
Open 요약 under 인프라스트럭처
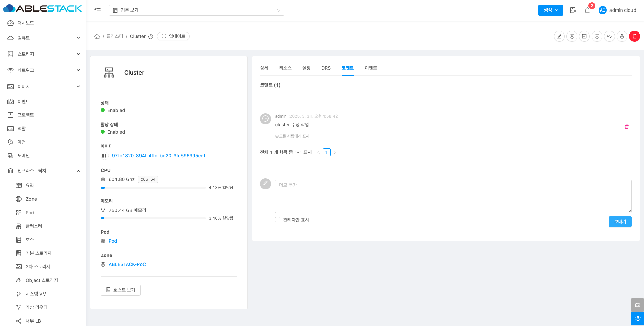coord(30,186)
